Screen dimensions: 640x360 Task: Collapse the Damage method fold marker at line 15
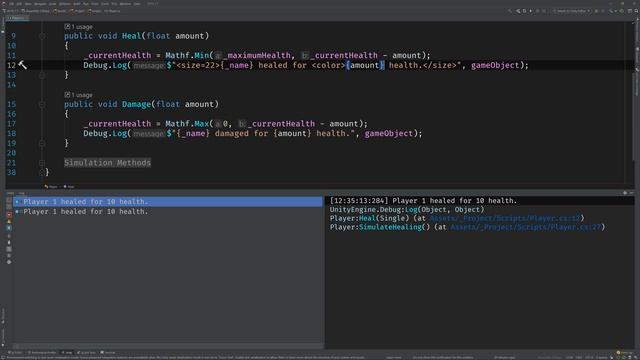[x=42, y=104]
